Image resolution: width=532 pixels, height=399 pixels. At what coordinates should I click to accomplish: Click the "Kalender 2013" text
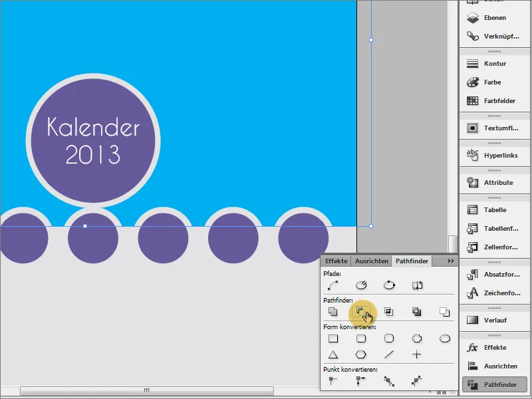pyautogui.click(x=93, y=140)
